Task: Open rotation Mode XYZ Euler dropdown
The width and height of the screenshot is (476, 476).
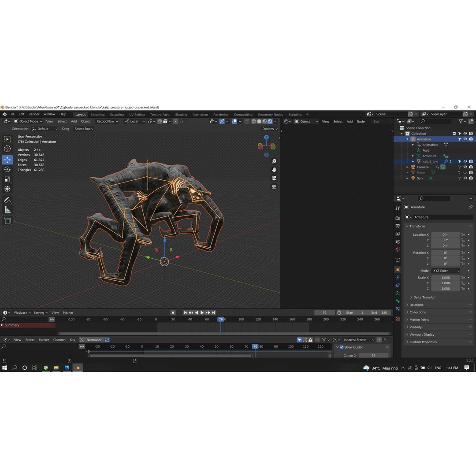Action: pyautogui.click(x=446, y=271)
